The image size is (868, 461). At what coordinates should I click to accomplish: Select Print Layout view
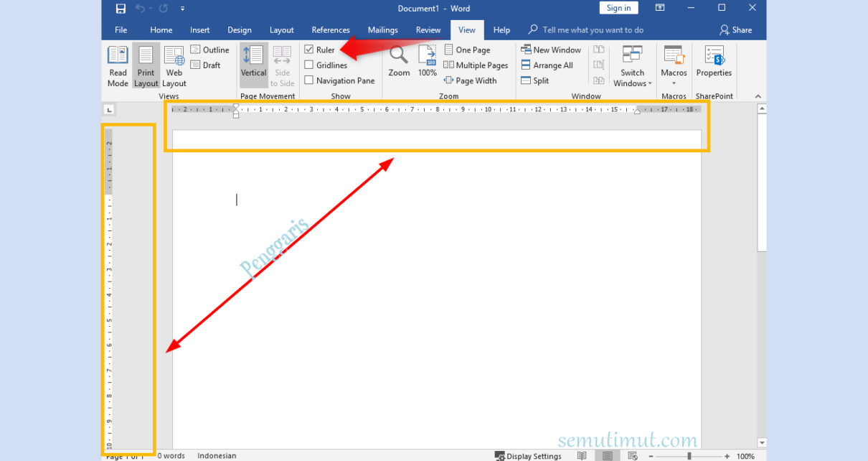tap(146, 66)
